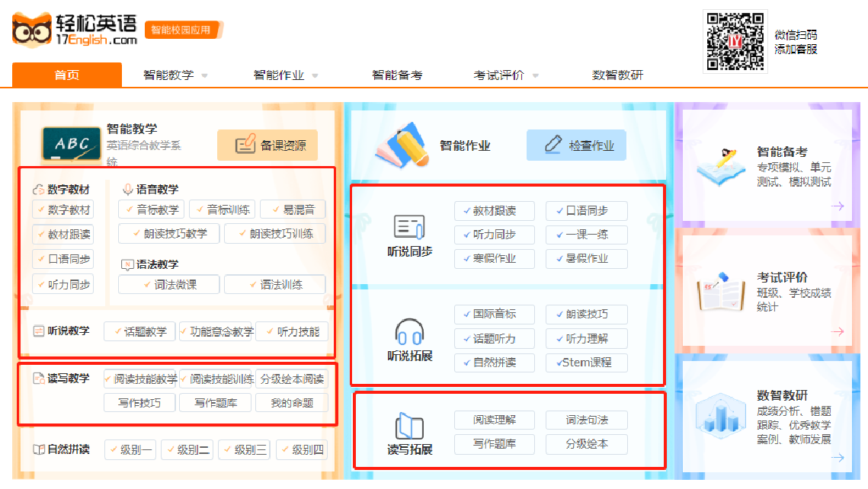Click the 考试评价 open book illustration
This screenshot has height=489, width=868.
point(722,292)
